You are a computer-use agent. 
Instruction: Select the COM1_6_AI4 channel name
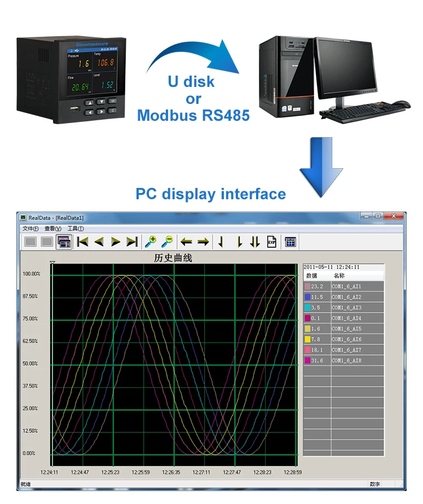tap(346, 318)
